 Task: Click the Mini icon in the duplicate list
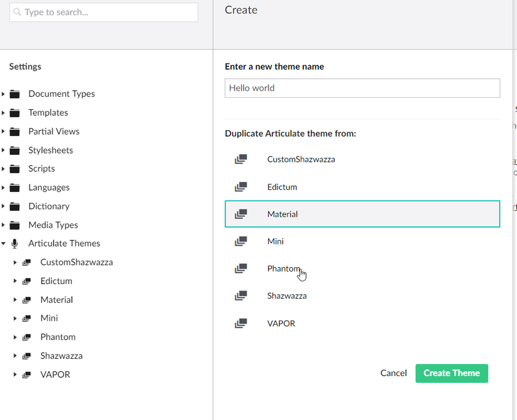tap(240, 241)
